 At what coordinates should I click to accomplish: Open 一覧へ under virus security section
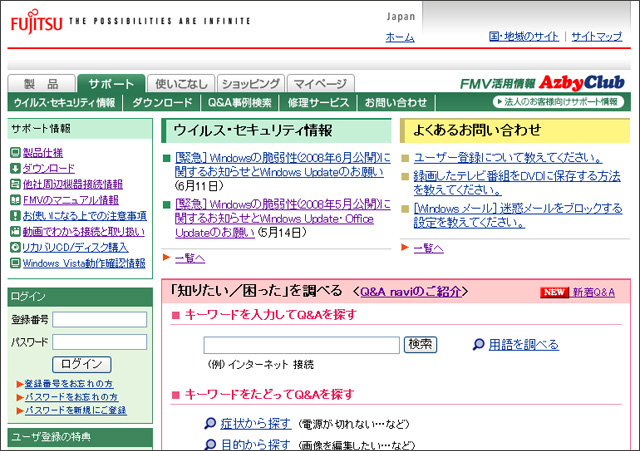190,258
